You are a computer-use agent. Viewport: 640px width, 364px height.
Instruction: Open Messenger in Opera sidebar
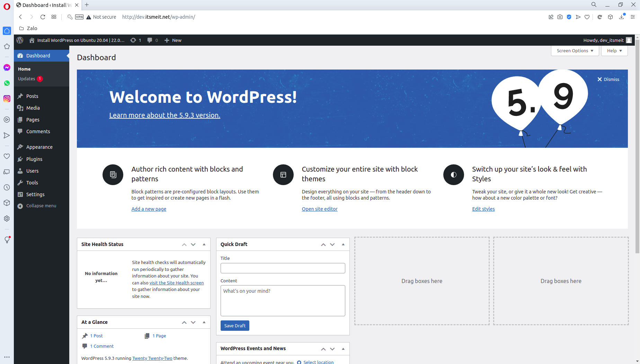coord(7,67)
